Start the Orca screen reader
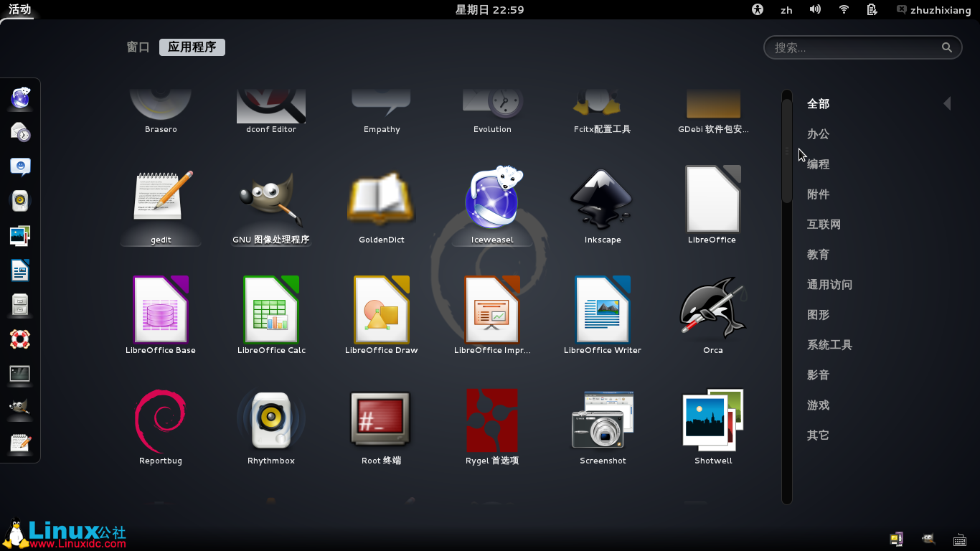 (x=712, y=310)
